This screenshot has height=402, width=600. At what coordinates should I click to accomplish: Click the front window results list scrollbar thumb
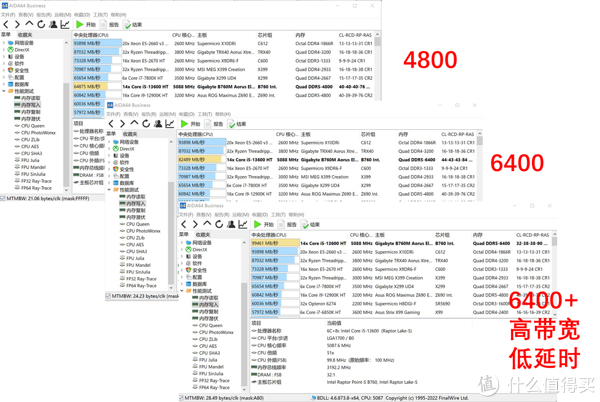[554, 241]
